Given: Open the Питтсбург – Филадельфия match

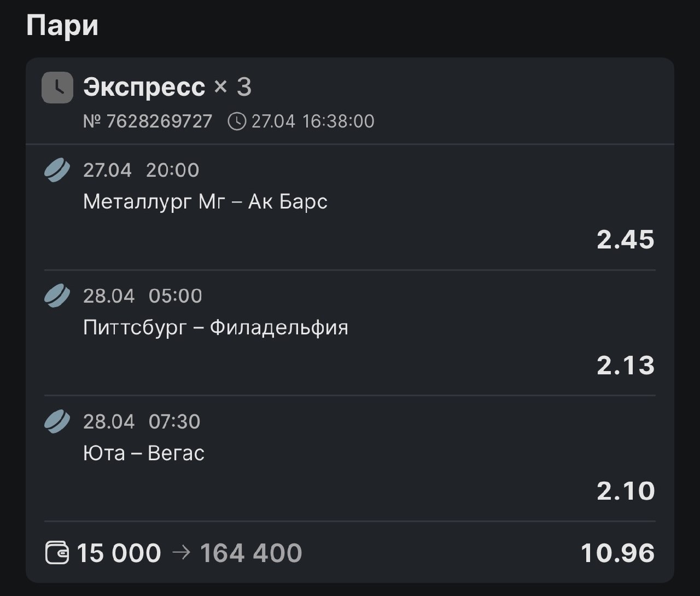Looking at the screenshot, I should pos(215,328).
